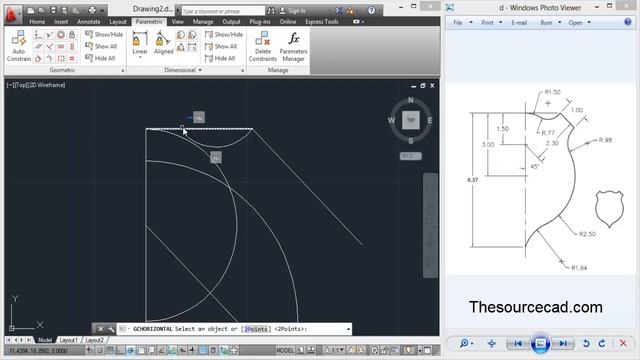Toggle MODEL space button in status bar
Viewport: 640px width, 360px height.
click(x=285, y=350)
